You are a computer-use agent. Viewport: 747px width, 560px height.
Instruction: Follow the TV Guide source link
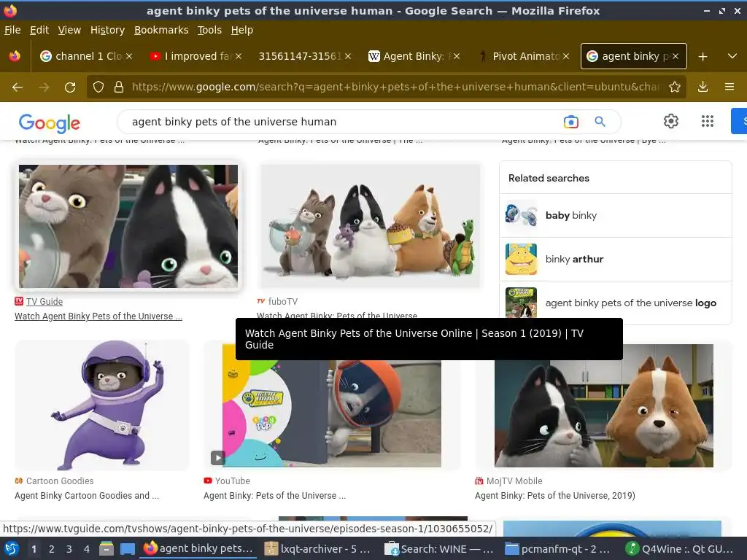pyautogui.click(x=44, y=301)
